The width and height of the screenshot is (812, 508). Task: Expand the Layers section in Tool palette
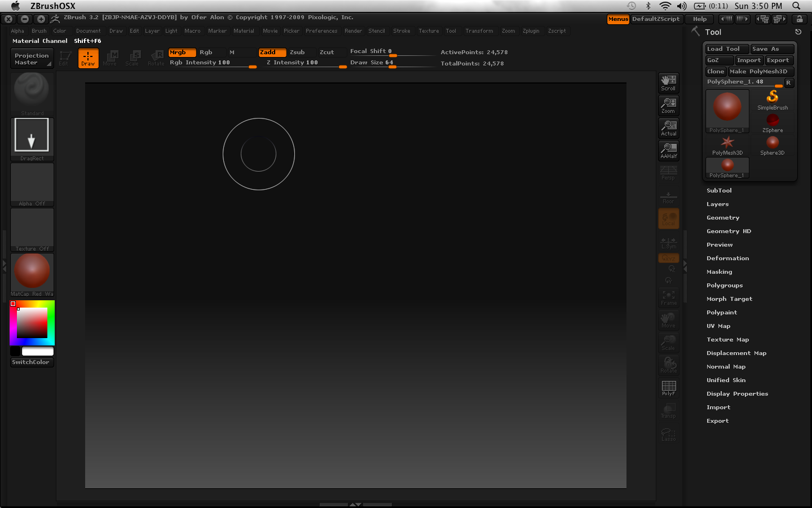(717, 204)
